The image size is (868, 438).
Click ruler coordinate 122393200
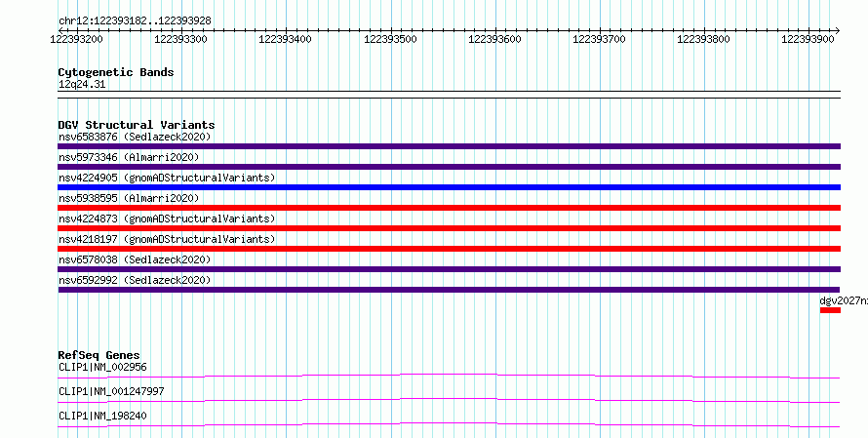click(76, 39)
